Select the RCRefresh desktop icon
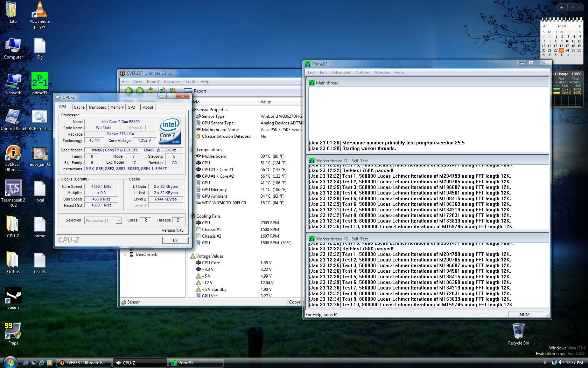Image resolution: width=588 pixels, height=368 pixels. [40, 120]
